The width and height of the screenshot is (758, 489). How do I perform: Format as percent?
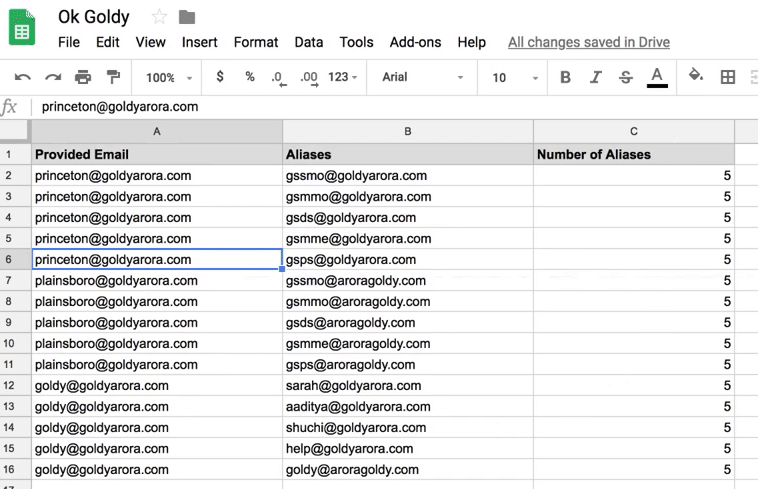tap(249, 77)
